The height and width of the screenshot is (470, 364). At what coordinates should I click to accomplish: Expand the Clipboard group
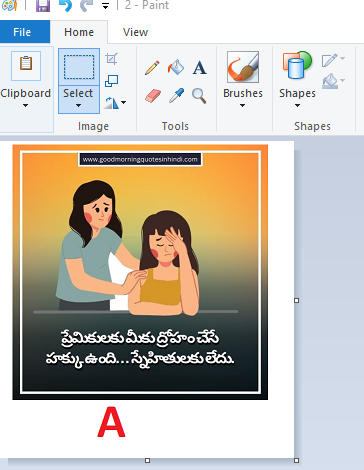pyautogui.click(x=25, y=80)
